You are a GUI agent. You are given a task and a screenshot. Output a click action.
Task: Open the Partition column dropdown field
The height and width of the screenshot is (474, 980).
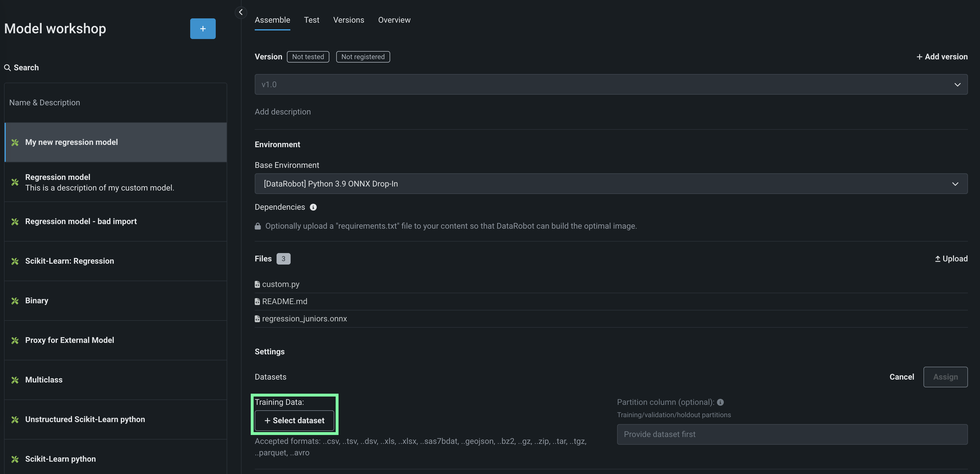pos(792,434)
